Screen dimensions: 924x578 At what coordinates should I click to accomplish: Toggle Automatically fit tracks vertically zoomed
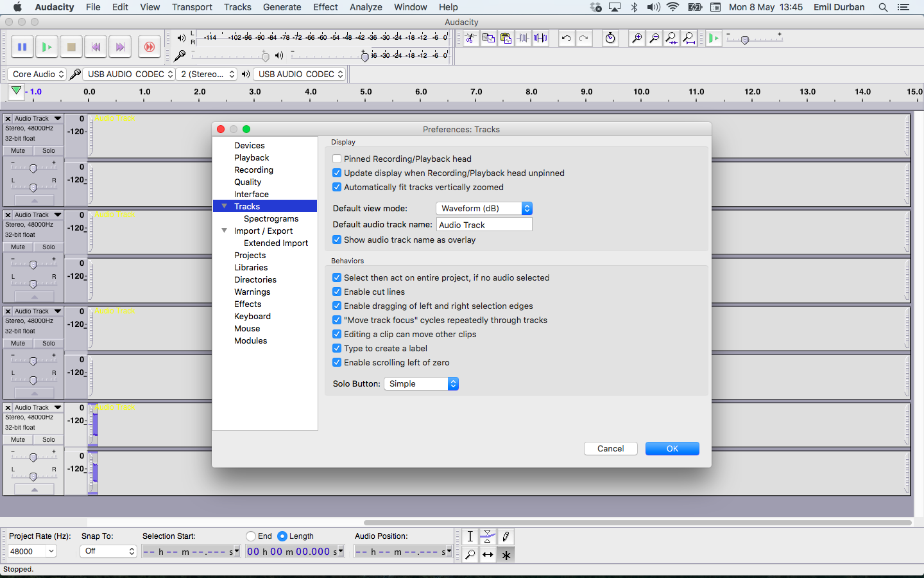[337, 187]
